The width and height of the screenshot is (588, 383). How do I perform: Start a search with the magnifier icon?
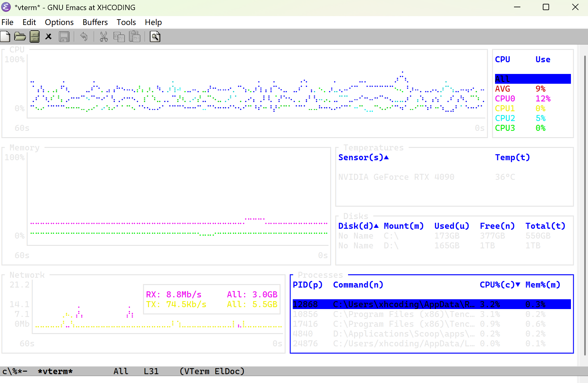tap(155, 36)
